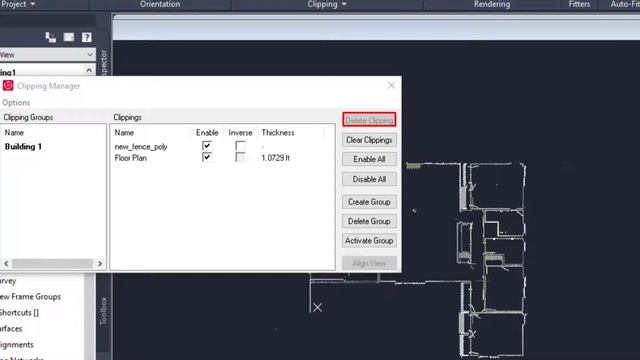
Task: Click the scroll-left arrow in Clipping Groups
Action: 6,264
